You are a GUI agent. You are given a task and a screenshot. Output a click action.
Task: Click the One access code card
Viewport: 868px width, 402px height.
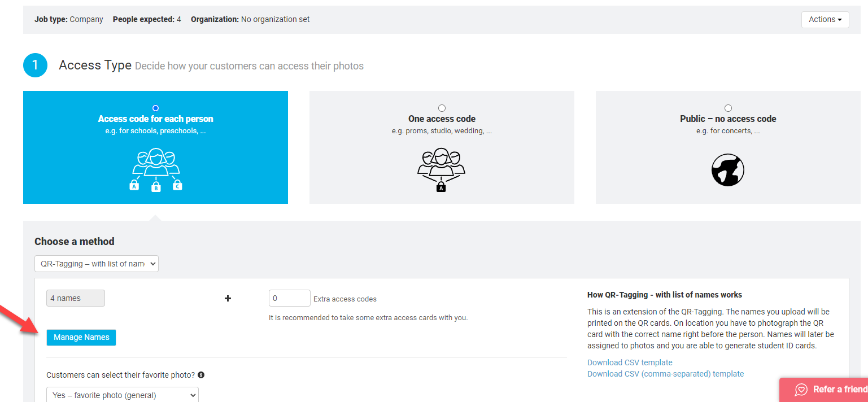pos(442,147)
